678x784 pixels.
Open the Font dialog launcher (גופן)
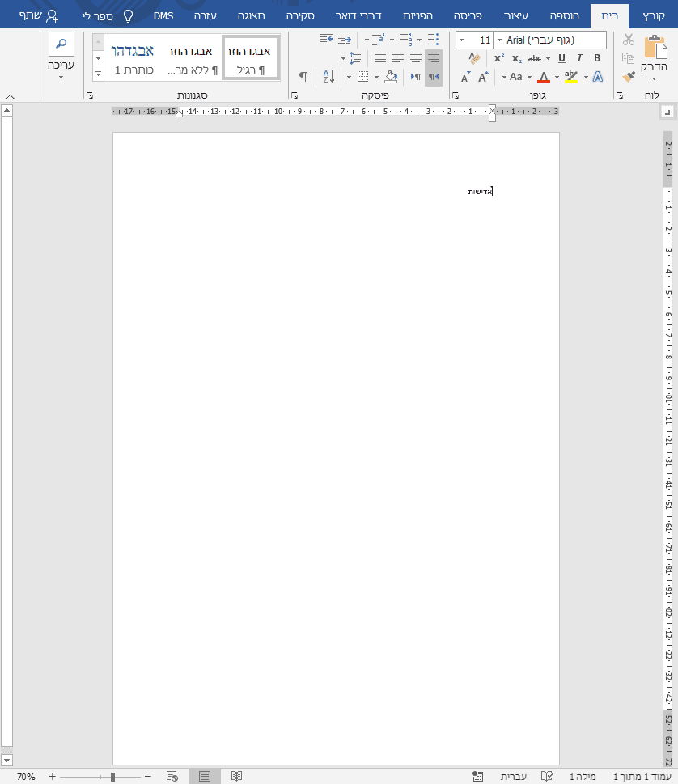456,95
